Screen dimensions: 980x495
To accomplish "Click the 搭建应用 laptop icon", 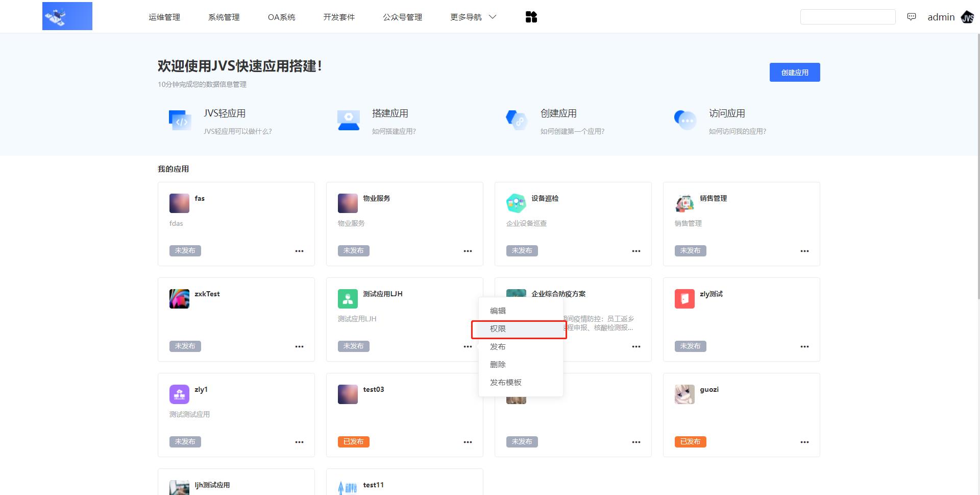I will [x=349, y=121].
